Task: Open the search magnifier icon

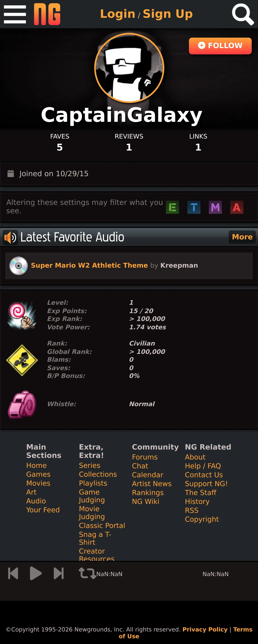Action: [243, 14]
